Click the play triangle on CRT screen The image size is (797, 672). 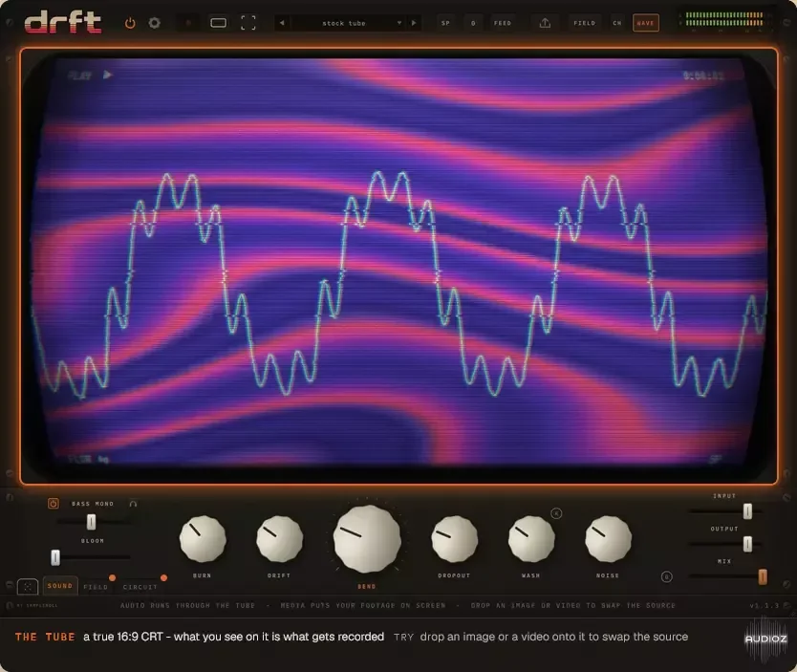[x=107, y=75]
